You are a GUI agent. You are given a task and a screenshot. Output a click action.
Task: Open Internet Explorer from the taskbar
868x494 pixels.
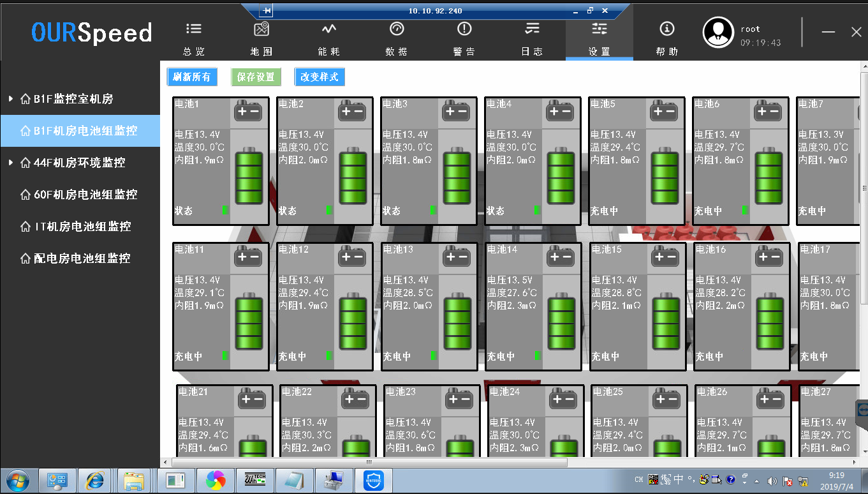click(x=96, y=480)
